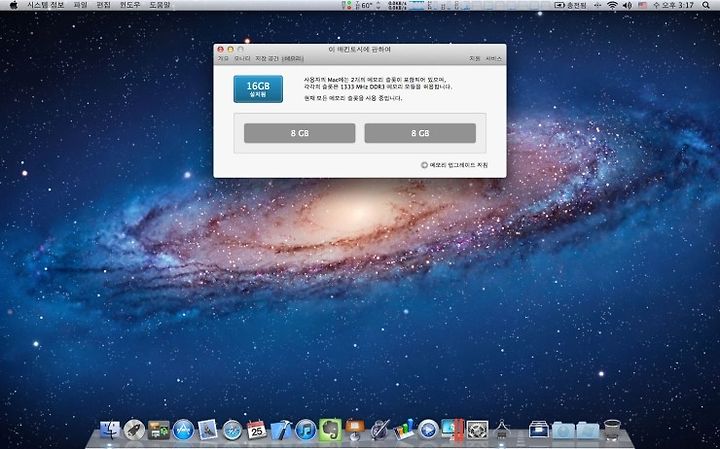
Task: Open the documents stack in dock
Action: (538, 430)
